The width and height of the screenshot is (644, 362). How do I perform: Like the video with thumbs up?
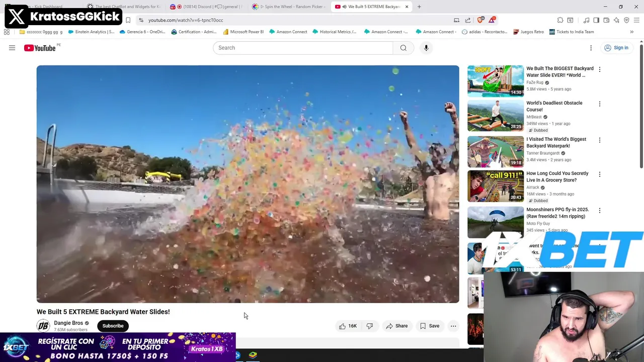[348, 326]
